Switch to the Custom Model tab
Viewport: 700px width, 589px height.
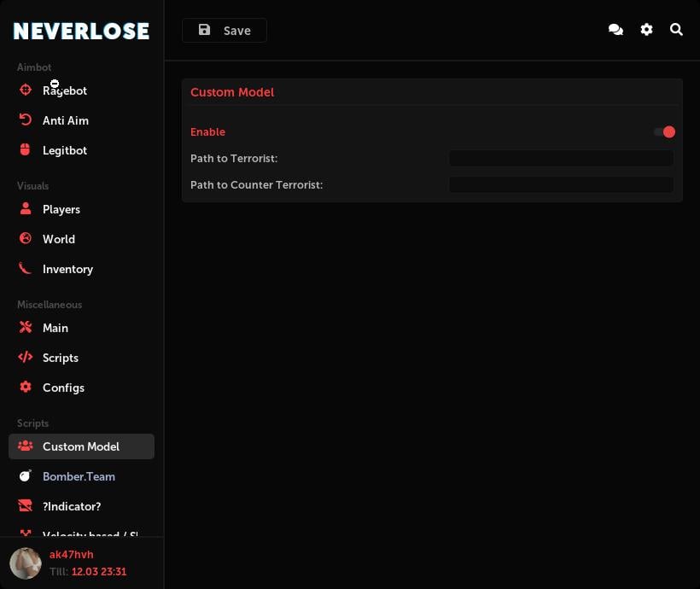coord(81,446)
